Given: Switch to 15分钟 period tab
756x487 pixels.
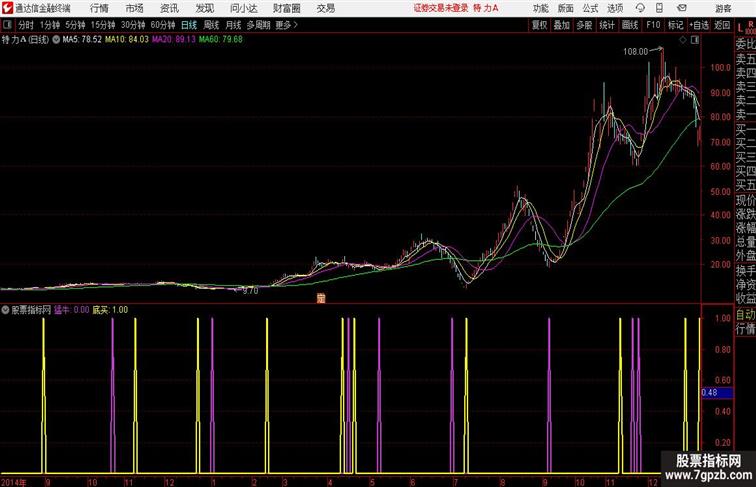Looking at the screenshot, I should pos(103,25).
